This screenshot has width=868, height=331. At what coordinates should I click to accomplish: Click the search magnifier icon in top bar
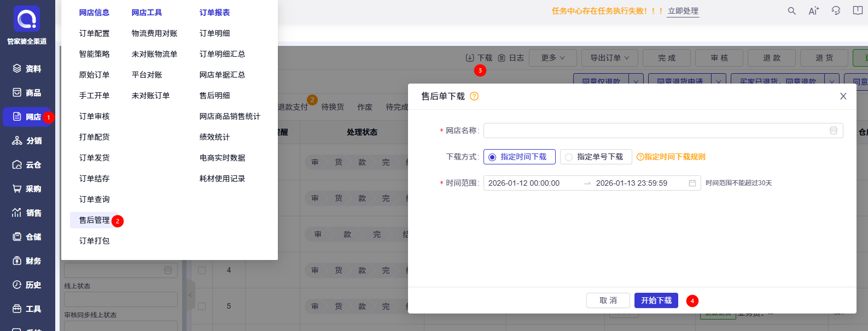pos(791,11)
